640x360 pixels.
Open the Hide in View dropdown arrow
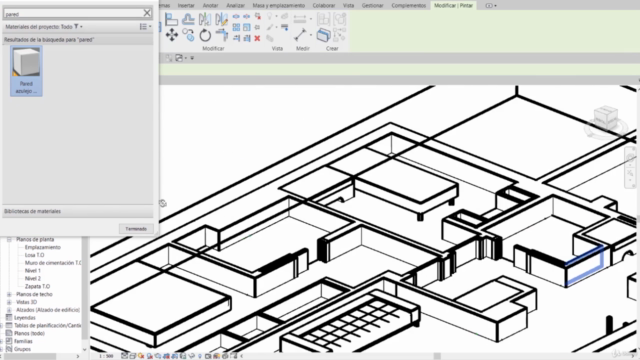(276, 17)
